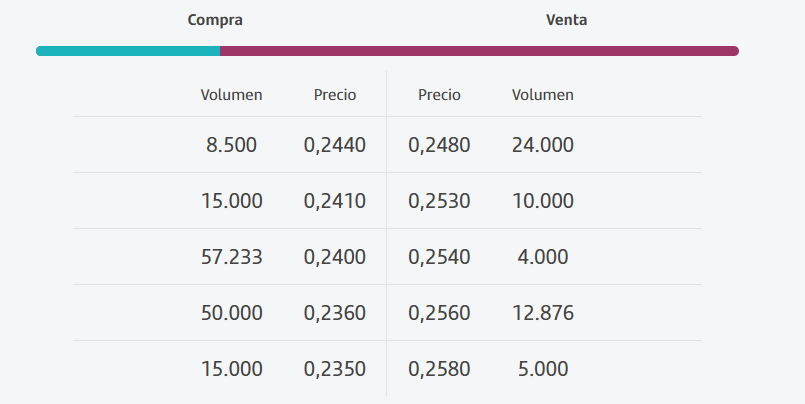The height and width of the screenshot is (404, 805).
Task: Click the buy-side Volumen column header
Action: pyautogui.click(x=231, y=95)
